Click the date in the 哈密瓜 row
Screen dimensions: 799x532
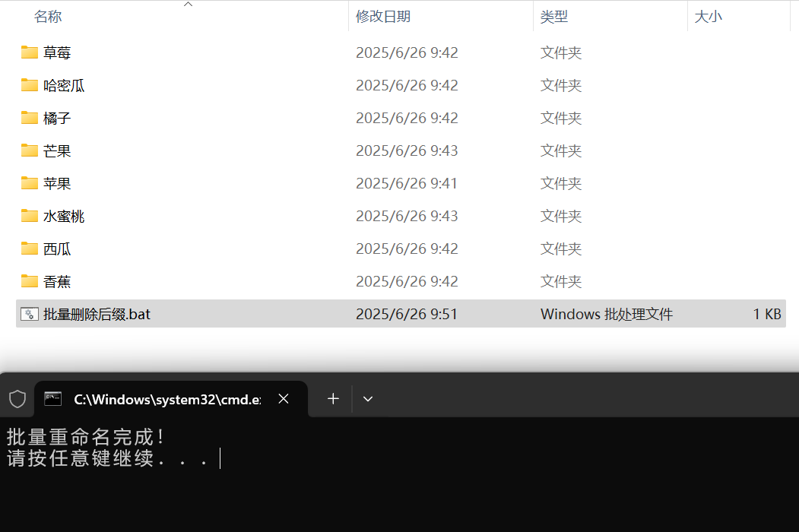[407, 85]
